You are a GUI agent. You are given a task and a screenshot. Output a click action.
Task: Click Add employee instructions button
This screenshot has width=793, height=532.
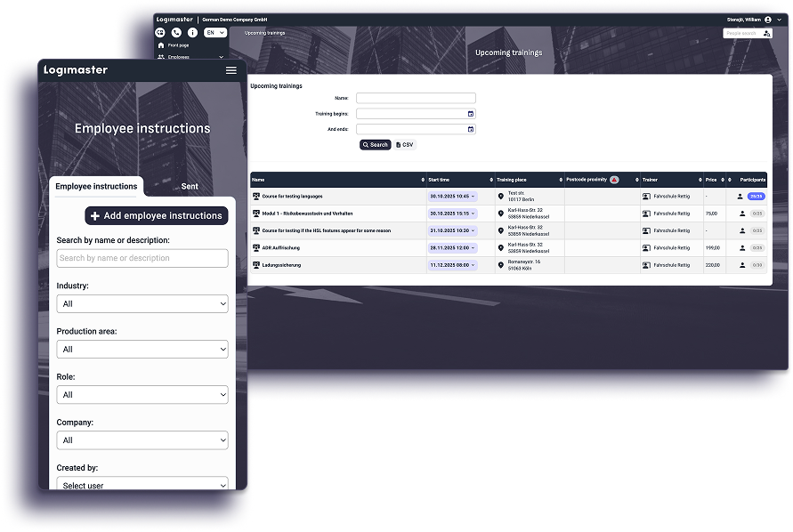pos(157,216)
